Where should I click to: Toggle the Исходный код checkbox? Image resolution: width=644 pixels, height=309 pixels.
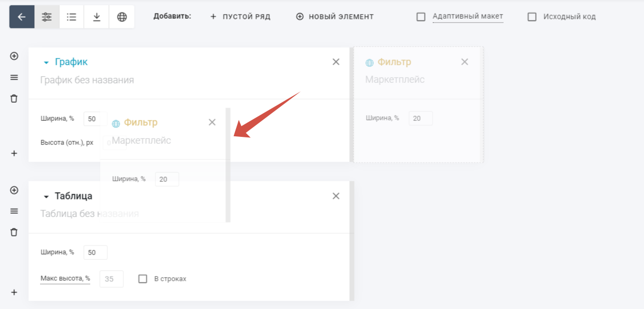point(532,17)
